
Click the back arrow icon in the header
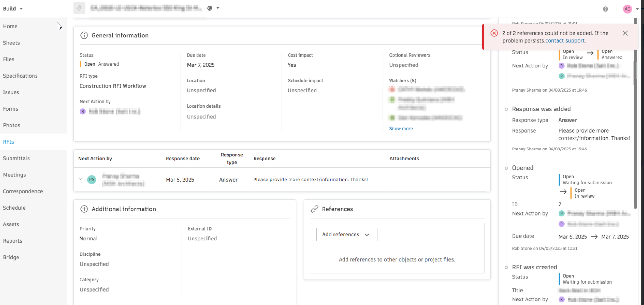79,8
